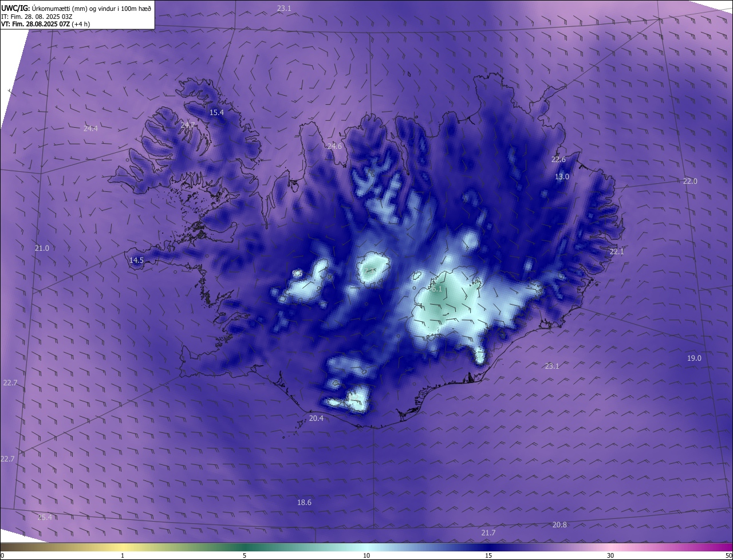Click the '1' tick label on color scale
Screen dimensions: 733x560
click(123, 555)
